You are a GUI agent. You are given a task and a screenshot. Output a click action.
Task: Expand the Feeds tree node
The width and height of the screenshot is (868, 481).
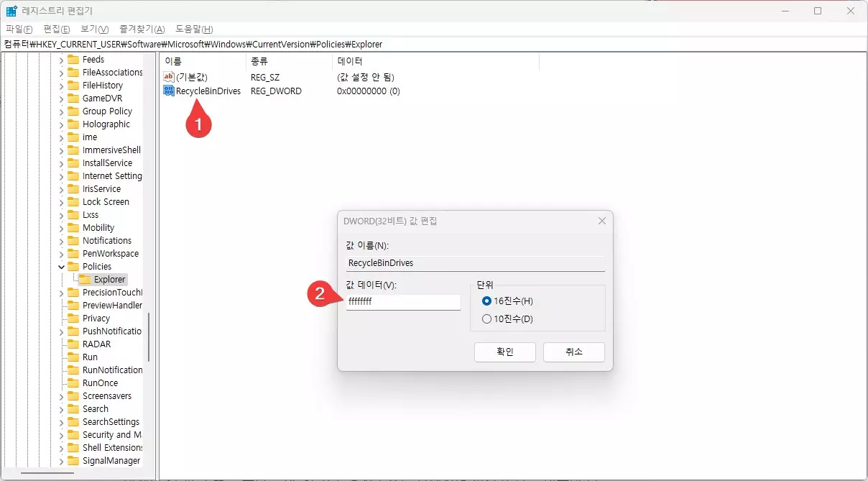pyautogui.click(x=61, y=59)
